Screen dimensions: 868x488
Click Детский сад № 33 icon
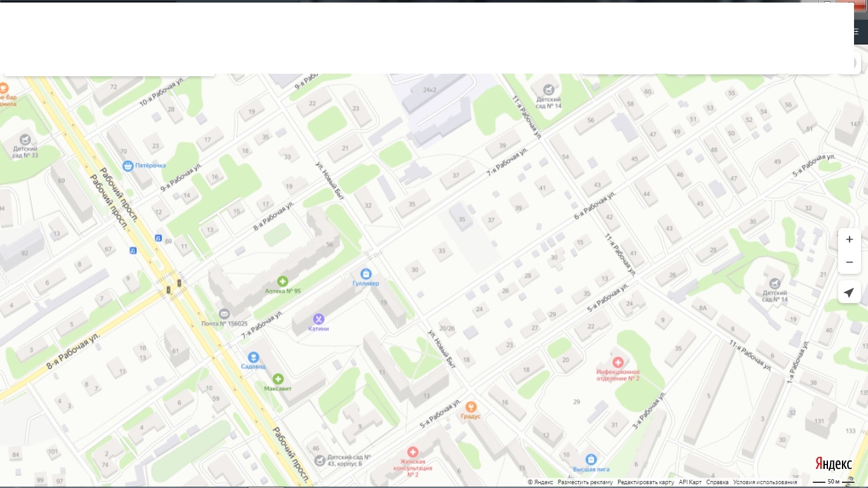click(25, 139)
